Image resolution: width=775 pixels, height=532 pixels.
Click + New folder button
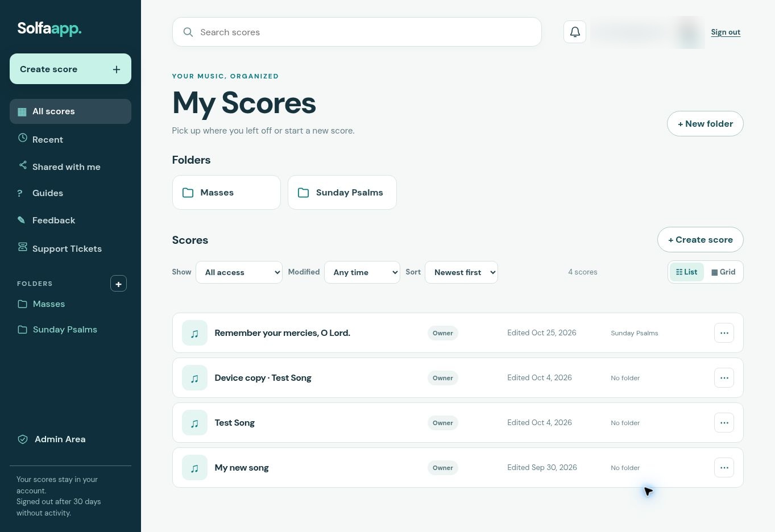(x=705, y=123)
